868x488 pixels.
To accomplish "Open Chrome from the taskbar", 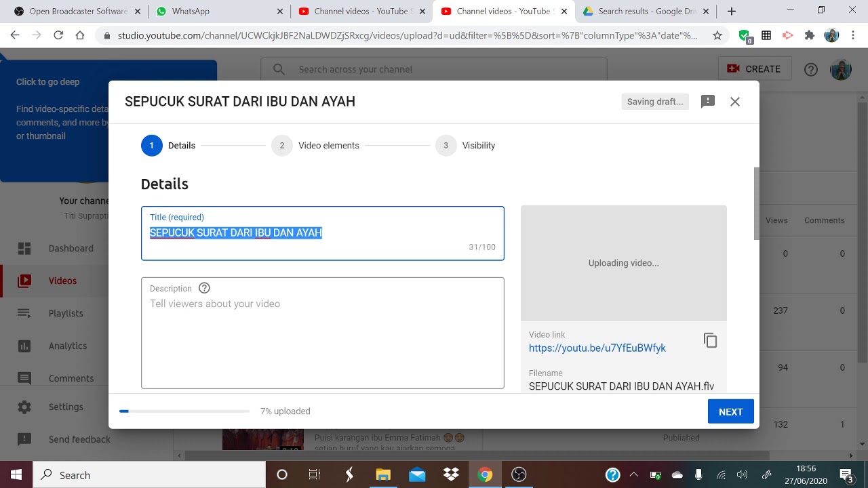I will (x=485, y=474).
